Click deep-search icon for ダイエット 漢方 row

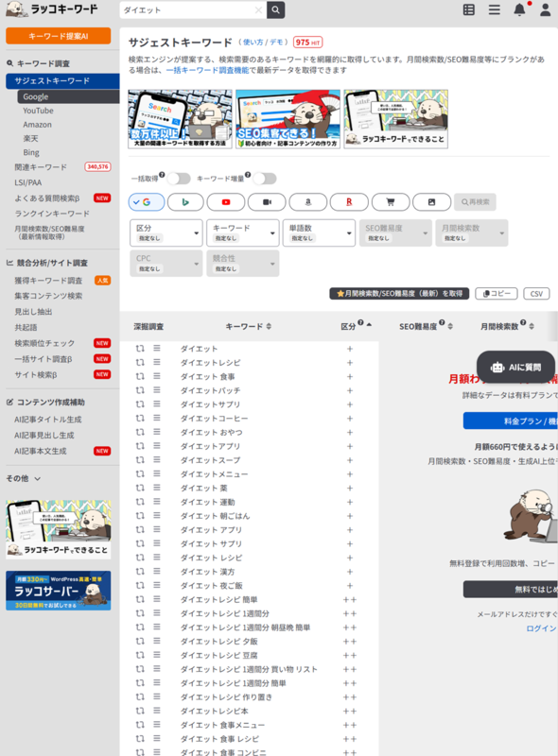click(x=140, y=572)
